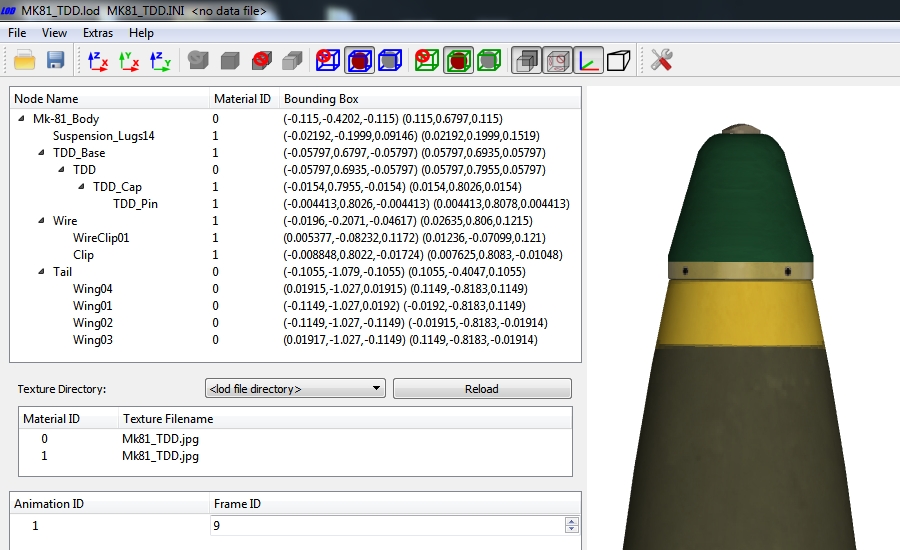Toggle the blue box with red cube
The height and width of the screenshot is (550, 900).
tap(359, 60)
